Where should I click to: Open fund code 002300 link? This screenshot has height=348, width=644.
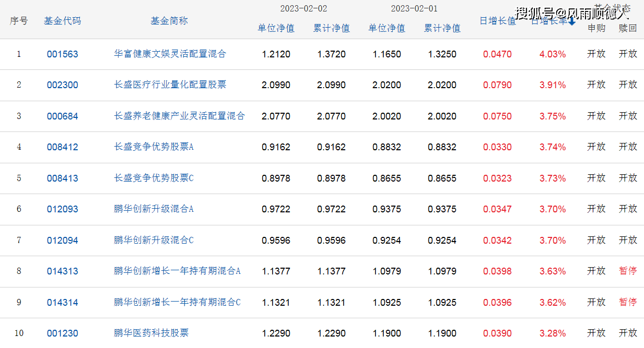(63, 85)
